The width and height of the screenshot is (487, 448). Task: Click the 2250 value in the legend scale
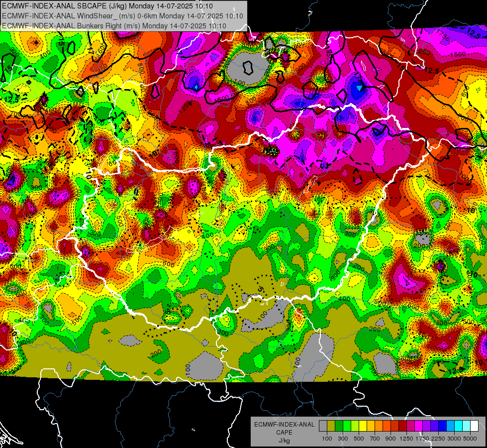(x=438, y=439)
